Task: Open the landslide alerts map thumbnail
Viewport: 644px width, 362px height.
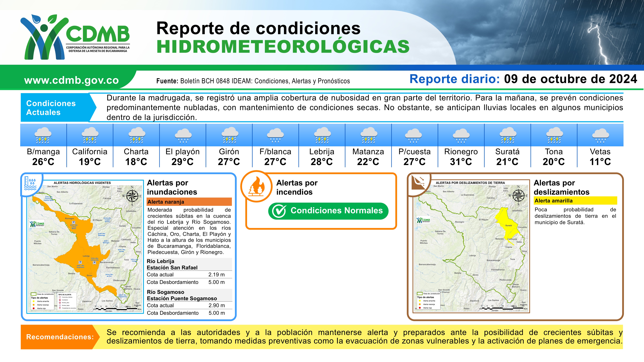Action: coord(471,246)
